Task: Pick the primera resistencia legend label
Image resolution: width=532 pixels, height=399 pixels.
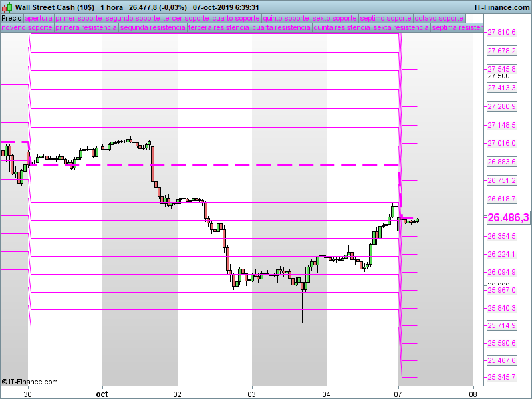Action: 86,27
